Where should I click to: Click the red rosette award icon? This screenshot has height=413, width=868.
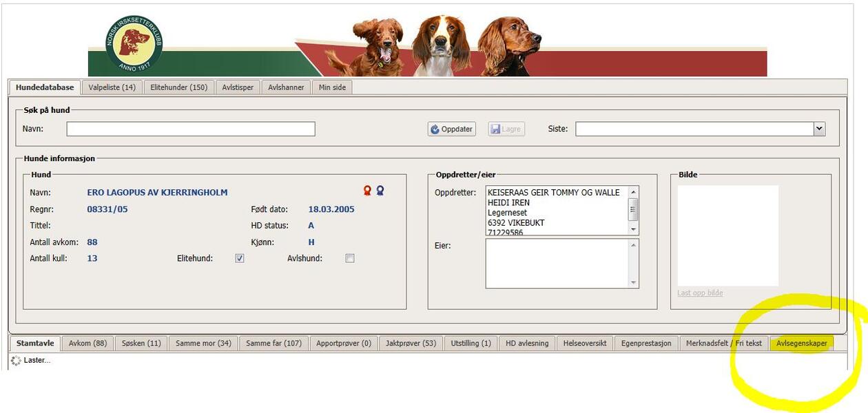368,191
